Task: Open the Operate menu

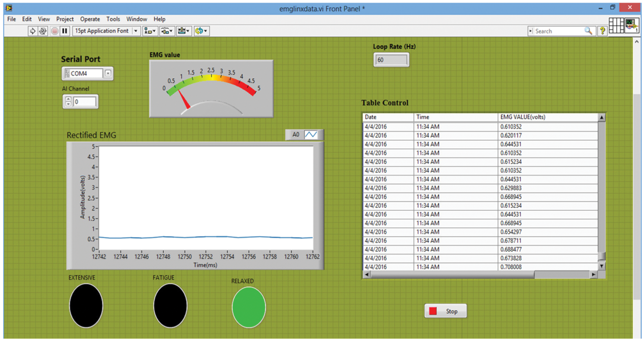Action: coord(90,19)
